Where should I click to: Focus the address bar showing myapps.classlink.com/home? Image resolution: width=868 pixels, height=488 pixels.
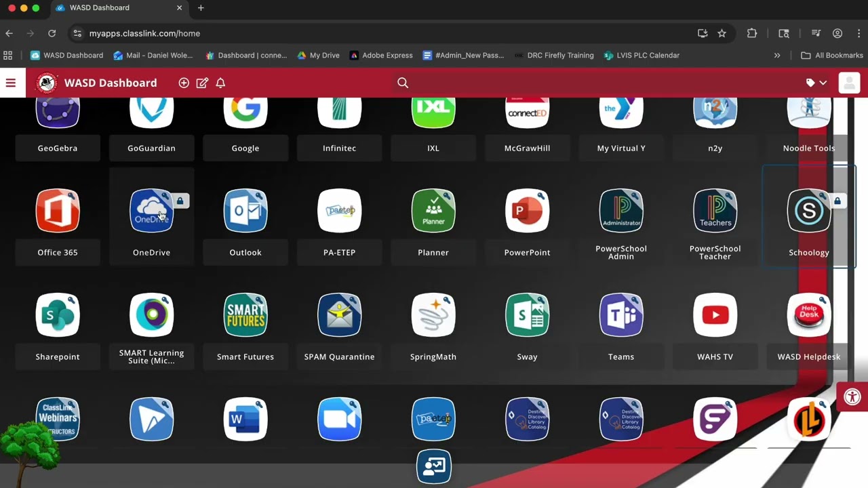(380, 33)
